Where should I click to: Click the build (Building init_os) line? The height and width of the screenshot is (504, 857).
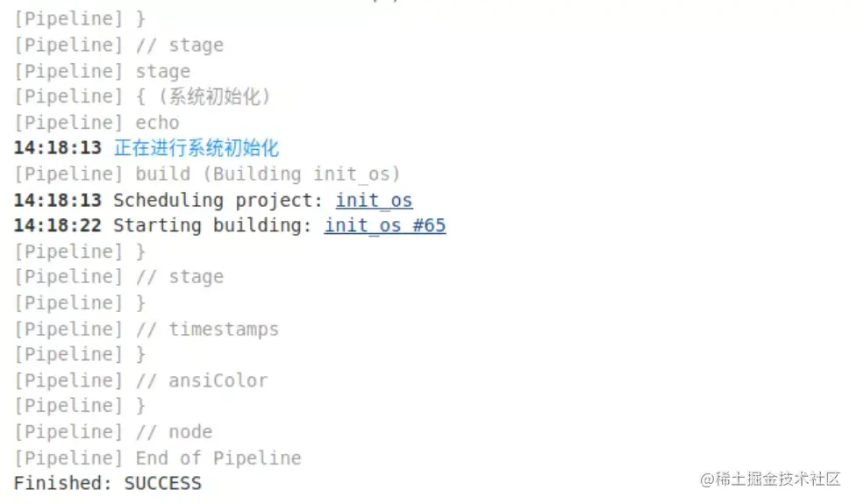tap(268, 174)
